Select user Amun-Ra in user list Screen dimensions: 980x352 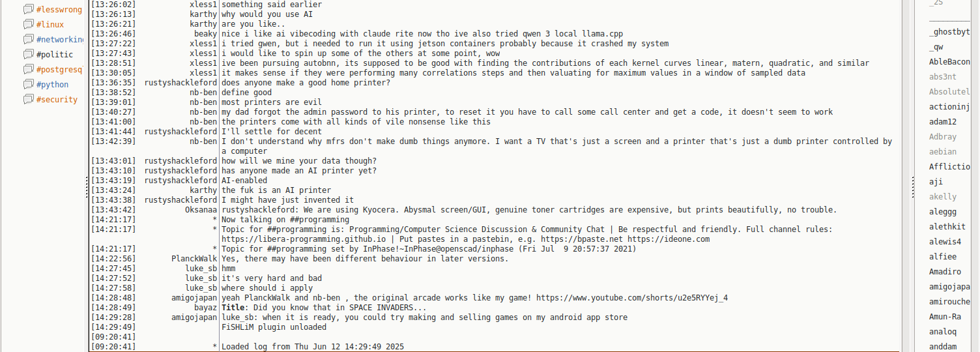pyautogui.click(x=945, y=317)
